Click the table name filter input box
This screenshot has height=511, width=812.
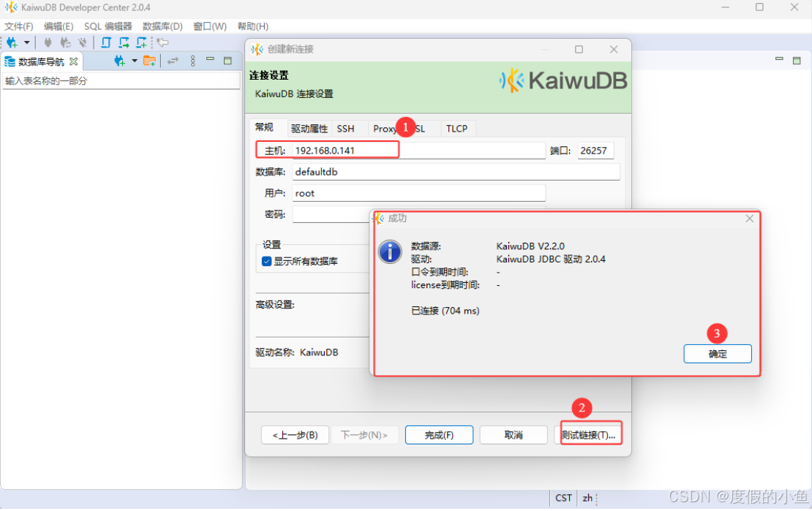pos(121,81)
